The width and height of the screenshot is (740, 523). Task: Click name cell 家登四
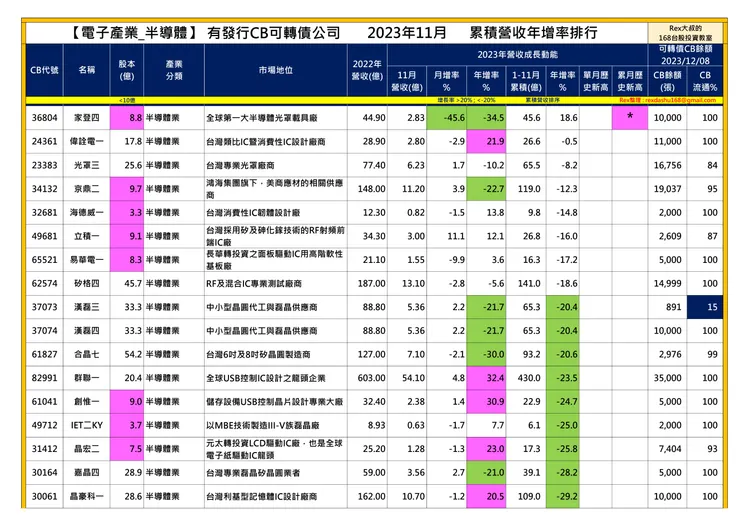86,118
